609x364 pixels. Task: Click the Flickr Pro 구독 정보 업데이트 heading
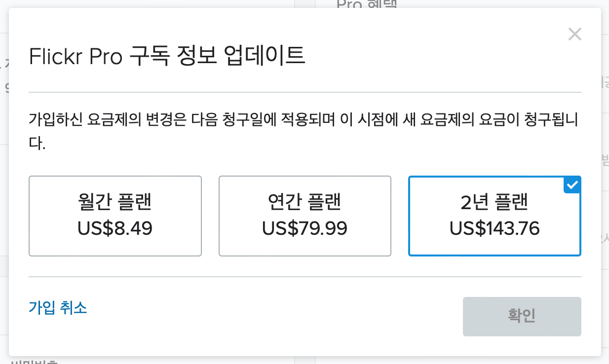[167, 56]
